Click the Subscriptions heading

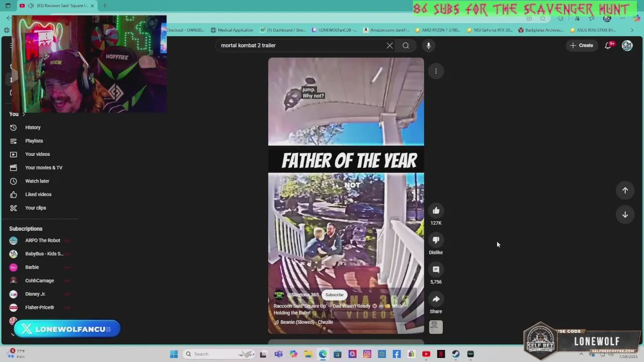pyautogui.click(x=26, y=229)
